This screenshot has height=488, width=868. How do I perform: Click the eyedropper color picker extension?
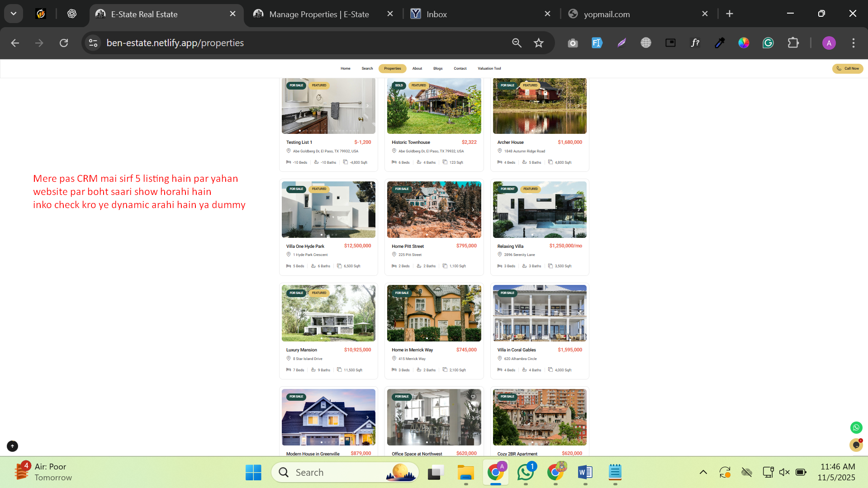pyautogui.click(x=720, y=43)
